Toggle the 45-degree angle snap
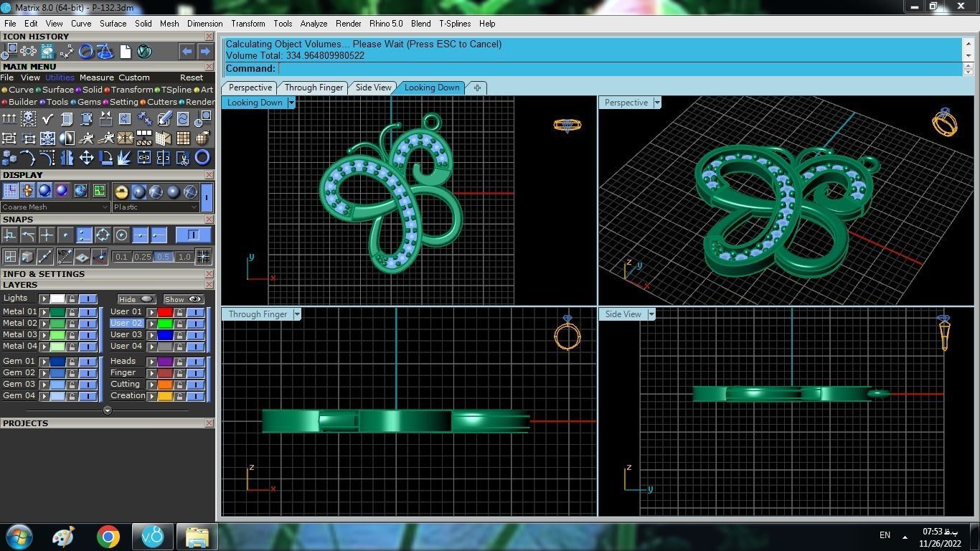This screenshot has width=980, height=551. (65, 256)
